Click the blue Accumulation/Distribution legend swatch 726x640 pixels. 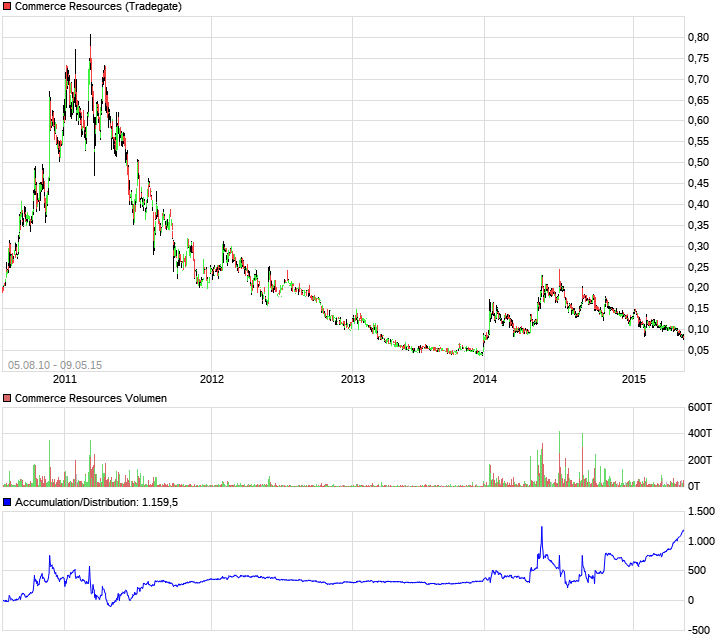[7, 502]
